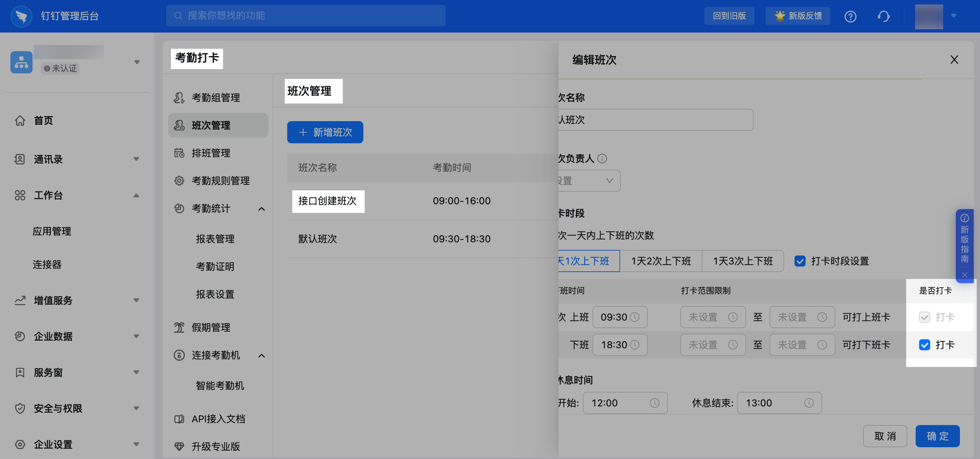This screenshot has height=459, width=980.
Task: Click the 回到旧版 button
Action: [729, 16]
